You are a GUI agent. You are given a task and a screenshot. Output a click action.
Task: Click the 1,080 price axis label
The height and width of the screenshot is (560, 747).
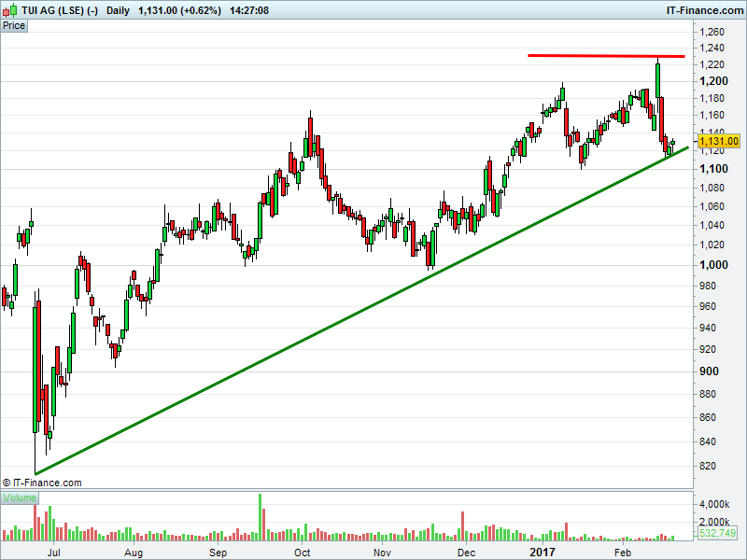(x=712, y=188)
